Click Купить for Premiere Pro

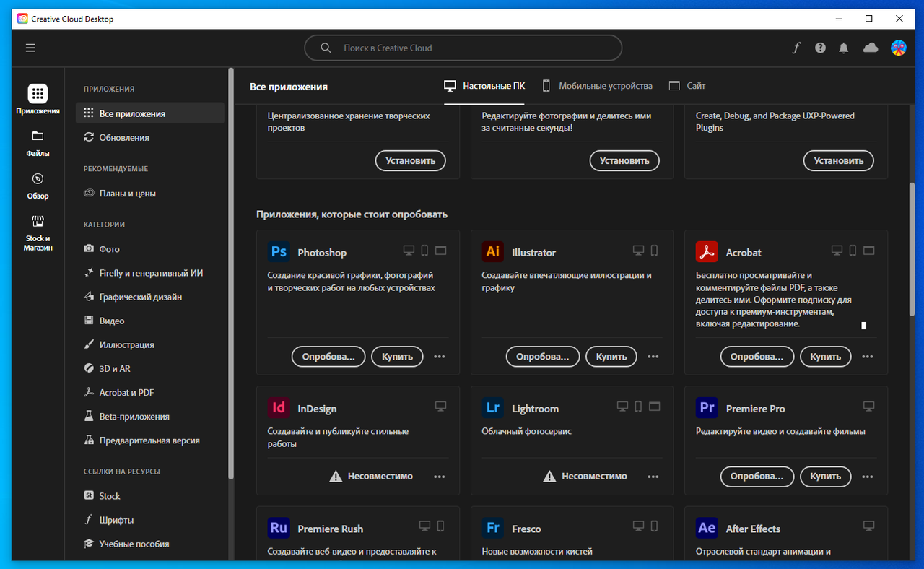click(826, 477)
